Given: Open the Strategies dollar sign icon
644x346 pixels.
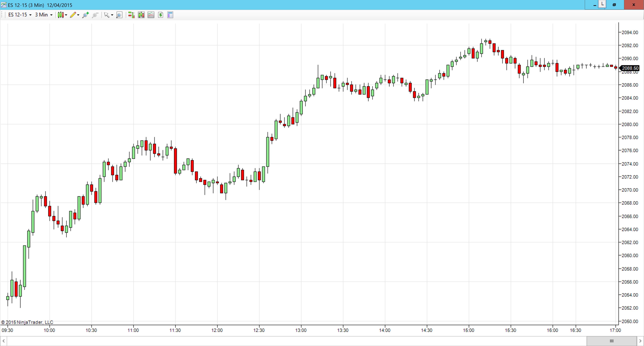Looking at the screenshot, I should click(160, 15).
